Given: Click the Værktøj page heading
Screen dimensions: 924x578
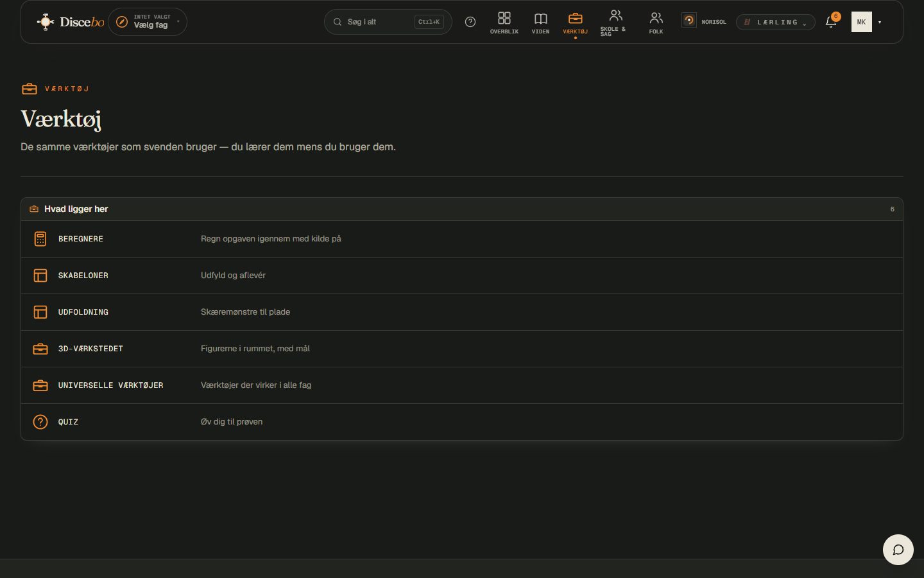Looking at the screenshot, I should 62,119.
